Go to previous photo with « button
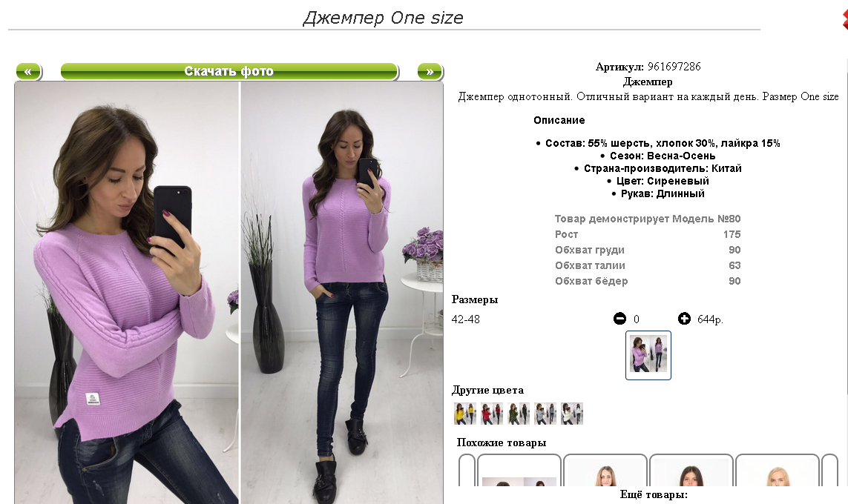This screenshot has width=848, height=504. [28, 71]
